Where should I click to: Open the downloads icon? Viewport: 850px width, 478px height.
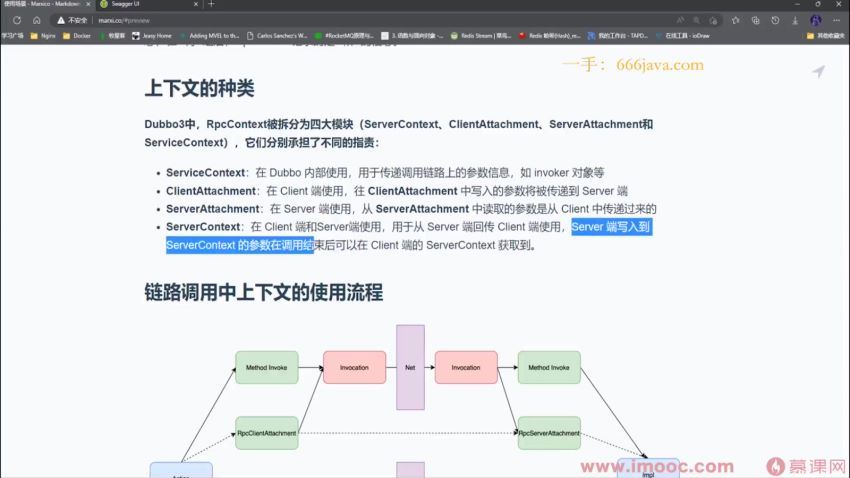(795, 20)
